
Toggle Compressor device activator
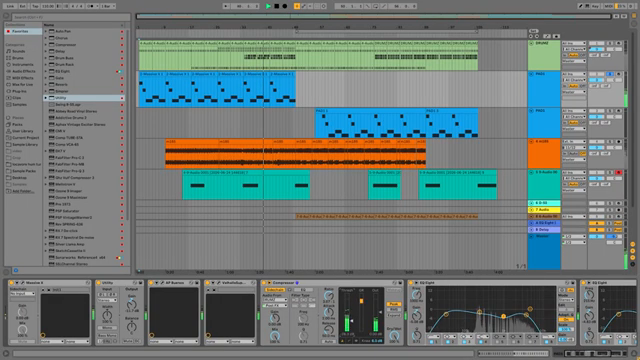(x=264, y=282)
